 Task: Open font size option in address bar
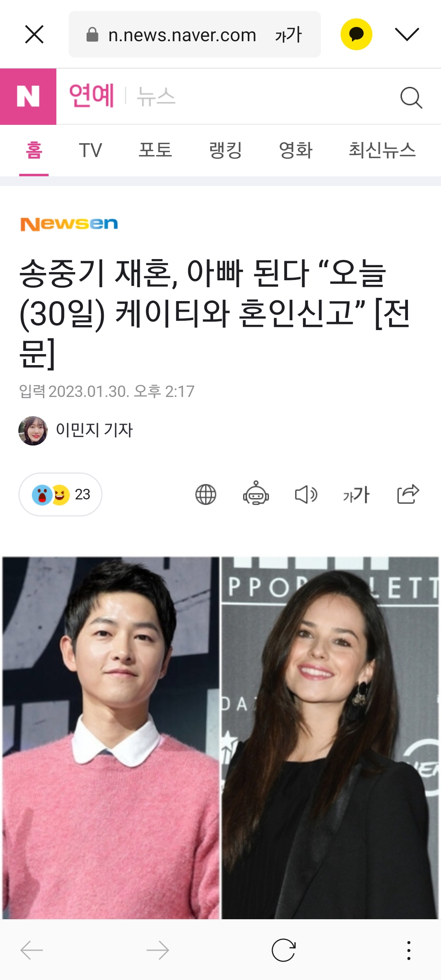288,35
